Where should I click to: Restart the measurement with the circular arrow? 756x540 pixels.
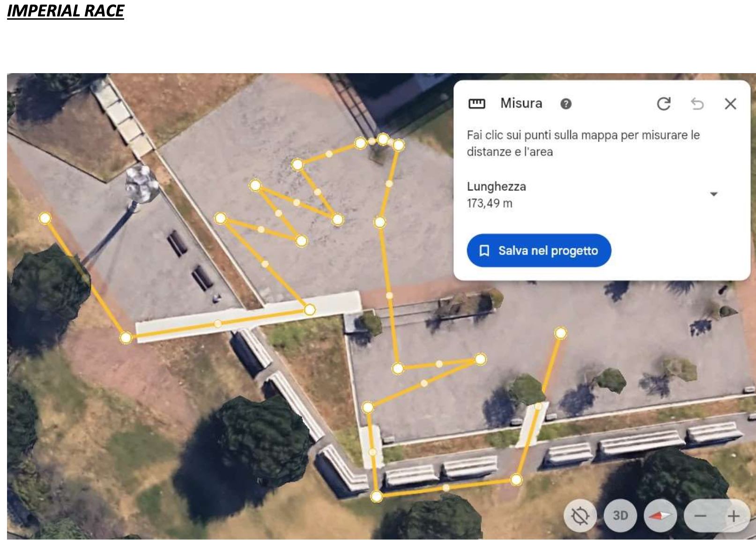point(664,104)
